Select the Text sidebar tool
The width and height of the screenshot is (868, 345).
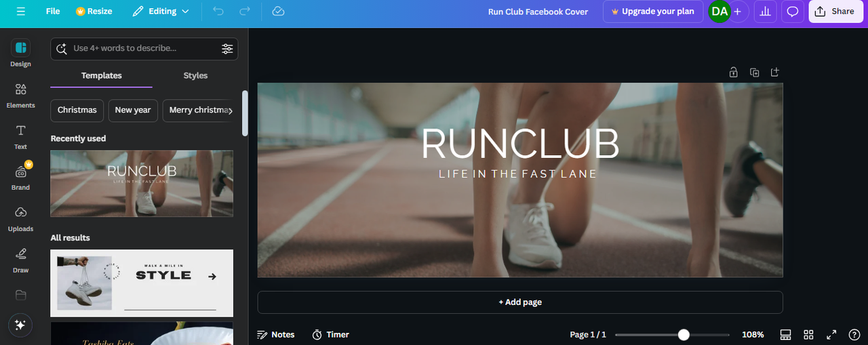click(x=21, y=136)
